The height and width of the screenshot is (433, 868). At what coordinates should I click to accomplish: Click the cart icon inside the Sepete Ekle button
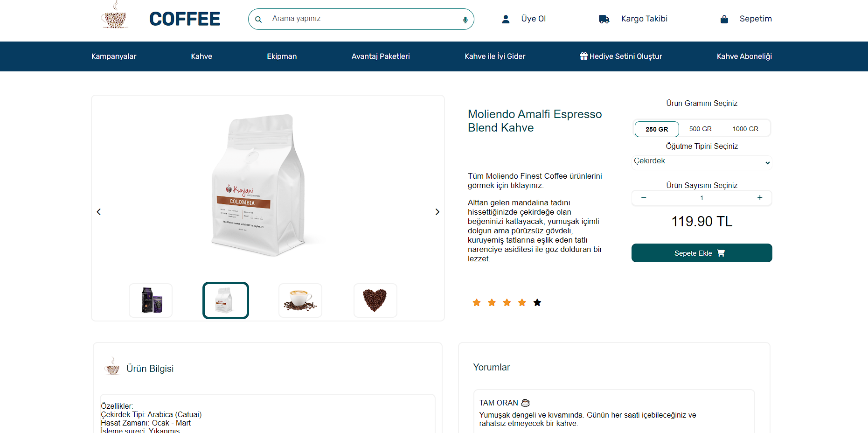pyautogui.click(x=721, y=252)
